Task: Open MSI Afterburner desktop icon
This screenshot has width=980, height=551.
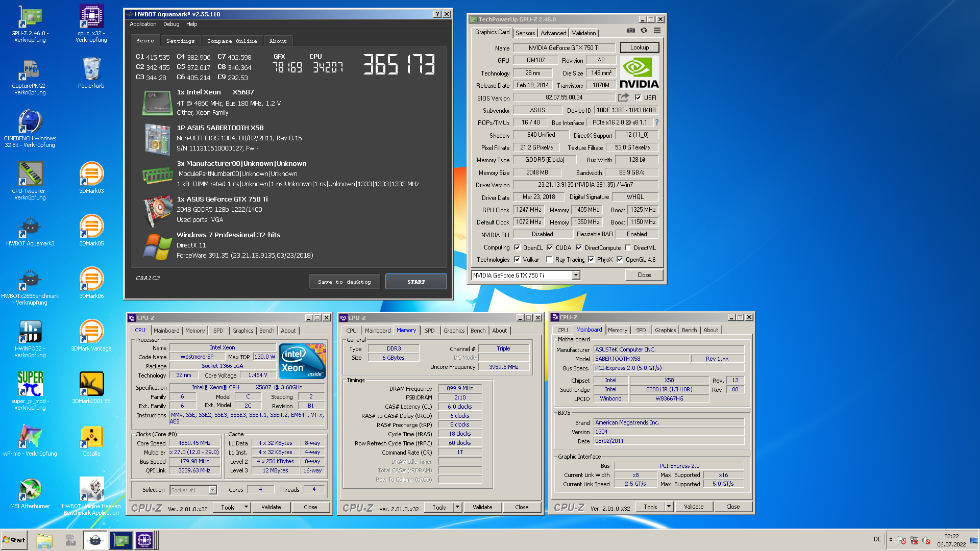Action: click(x=30, y=493)
